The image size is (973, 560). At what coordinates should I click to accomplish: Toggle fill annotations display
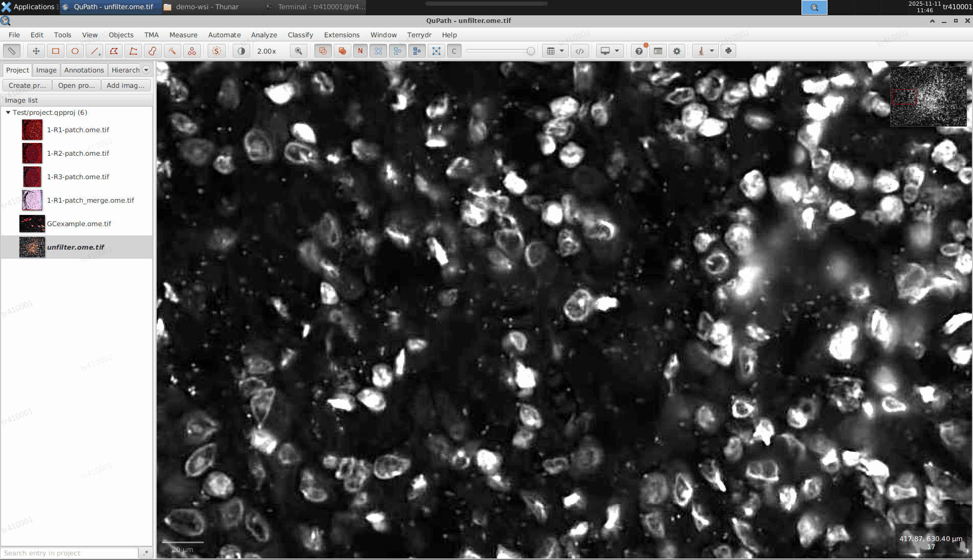point(342,51)
